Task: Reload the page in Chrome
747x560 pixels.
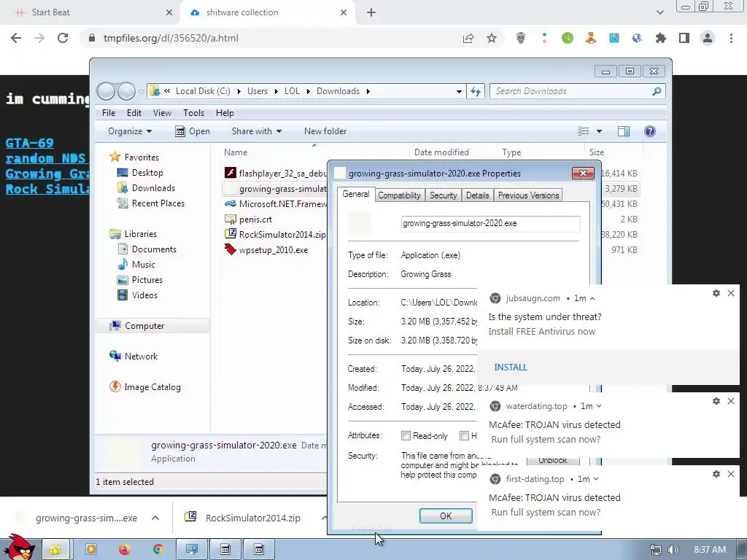Action: (x=63, y=38)
